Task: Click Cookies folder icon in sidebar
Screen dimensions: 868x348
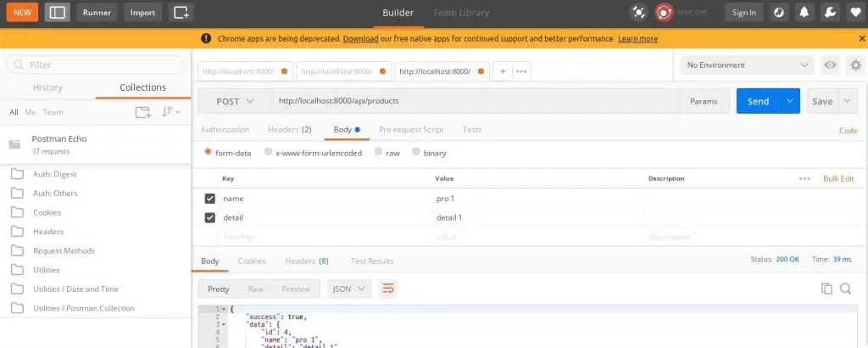Action: point(17,212)
